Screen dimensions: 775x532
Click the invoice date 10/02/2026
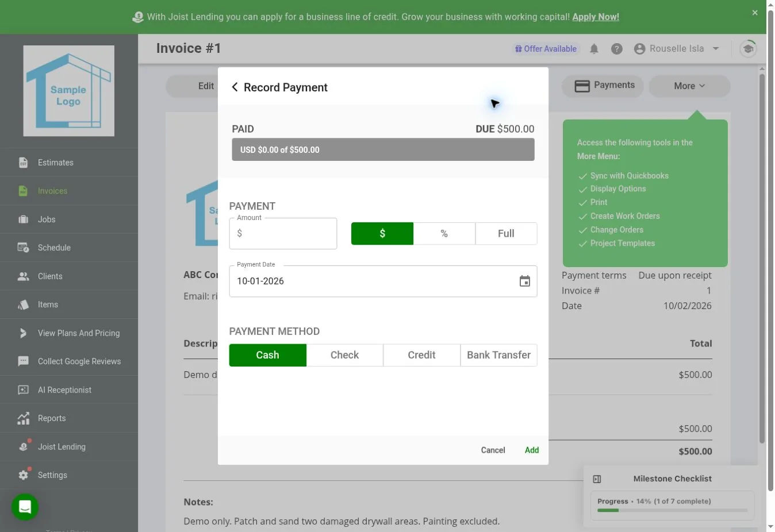coord(688,306)
